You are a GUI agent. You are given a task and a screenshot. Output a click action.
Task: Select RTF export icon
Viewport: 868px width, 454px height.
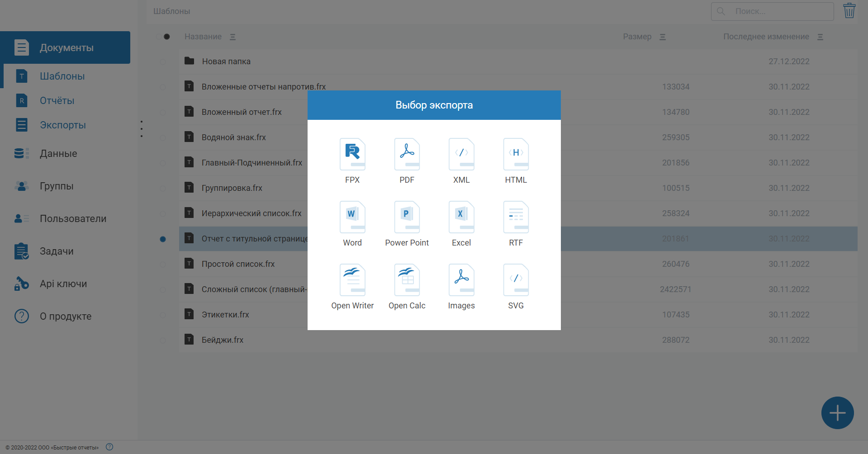click(516, 217)
